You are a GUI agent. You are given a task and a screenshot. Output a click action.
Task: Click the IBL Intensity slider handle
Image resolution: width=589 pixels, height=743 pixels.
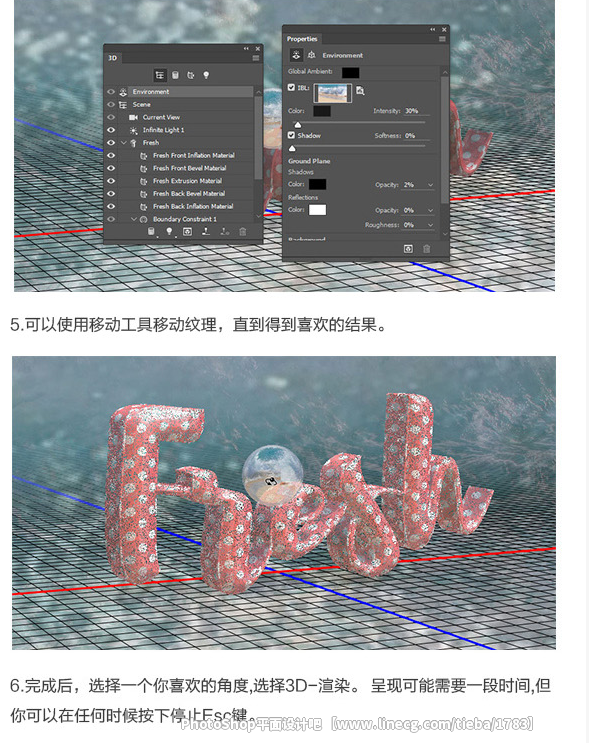(298, 125)
